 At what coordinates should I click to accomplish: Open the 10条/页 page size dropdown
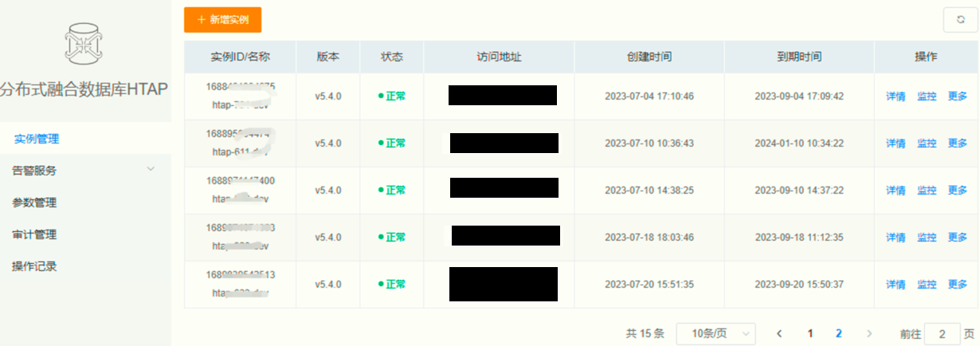tap(715, 334)
